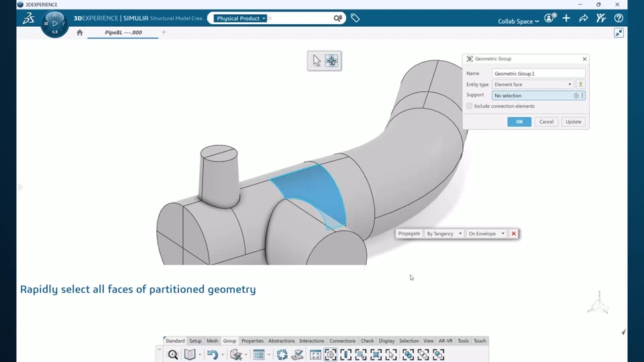The width and height of the screenshot is (644, 362).
Task: Click the plus add icon in top bar
Action: tap(566, 18)
